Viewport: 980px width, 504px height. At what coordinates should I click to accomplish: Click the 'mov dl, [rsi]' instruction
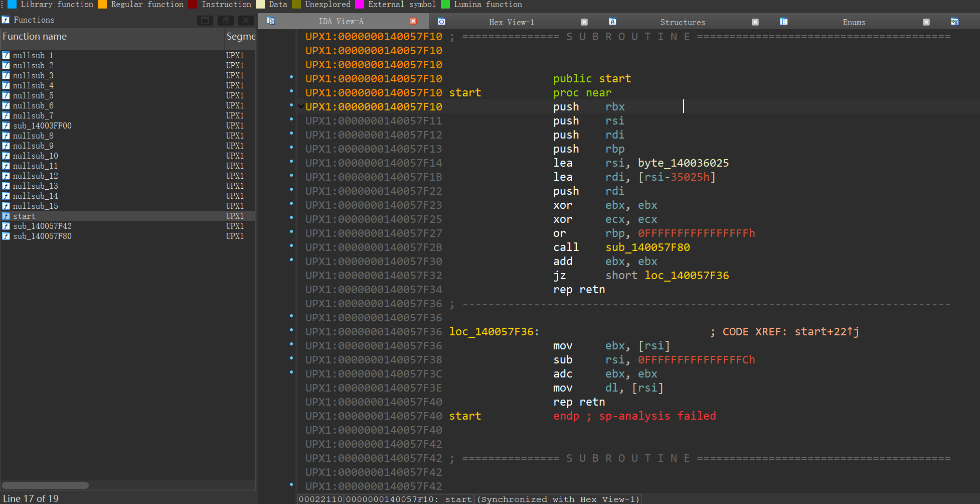coord(608,388)
